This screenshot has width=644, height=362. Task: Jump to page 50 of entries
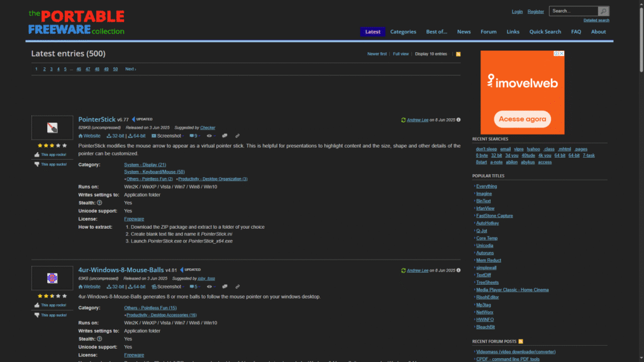[x=116, y=69]
